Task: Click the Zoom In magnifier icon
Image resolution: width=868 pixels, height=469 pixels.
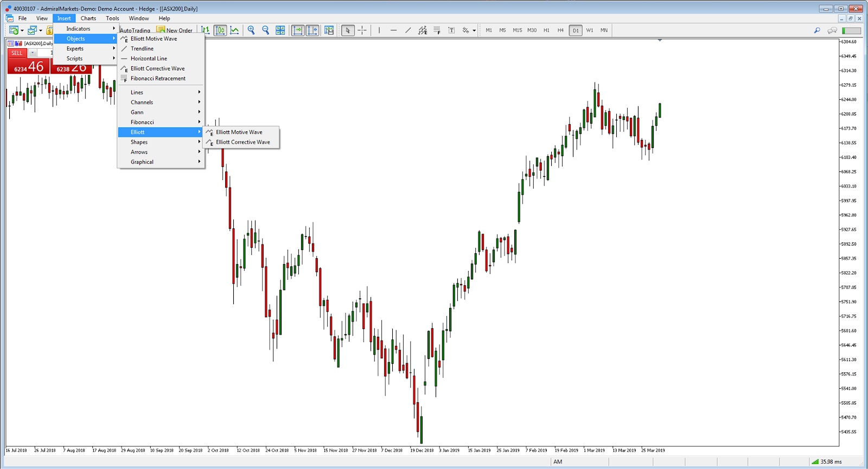Action: coord(251,30)
